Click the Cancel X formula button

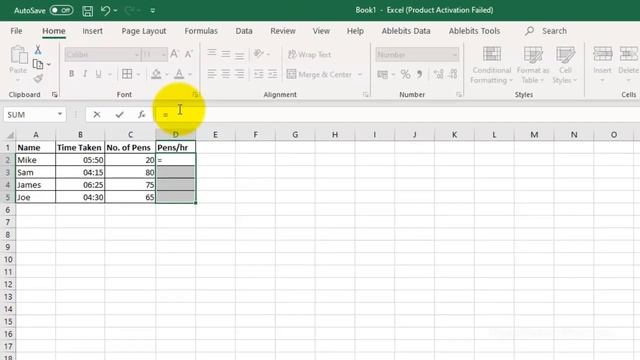(97, 115)
